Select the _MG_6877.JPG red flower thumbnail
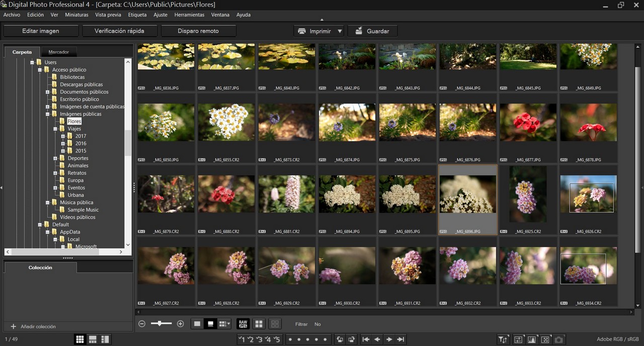 [x=528, y=123]
